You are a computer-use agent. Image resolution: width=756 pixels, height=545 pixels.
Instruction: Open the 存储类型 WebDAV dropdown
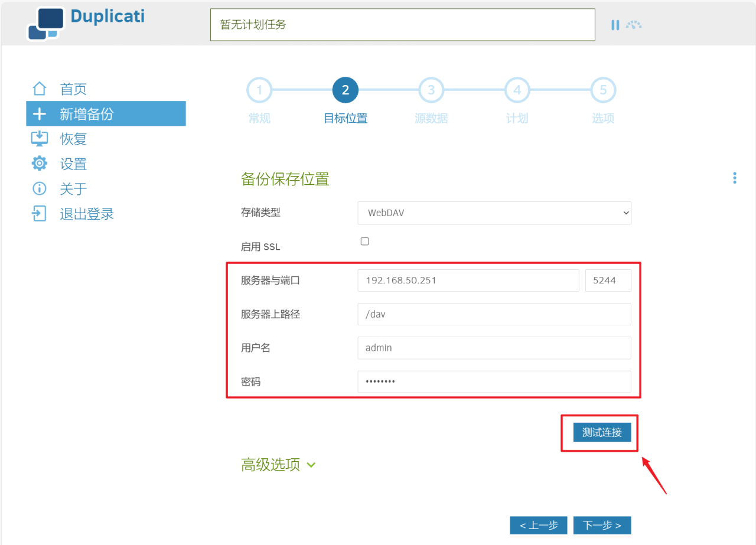[x=494, y=213]
